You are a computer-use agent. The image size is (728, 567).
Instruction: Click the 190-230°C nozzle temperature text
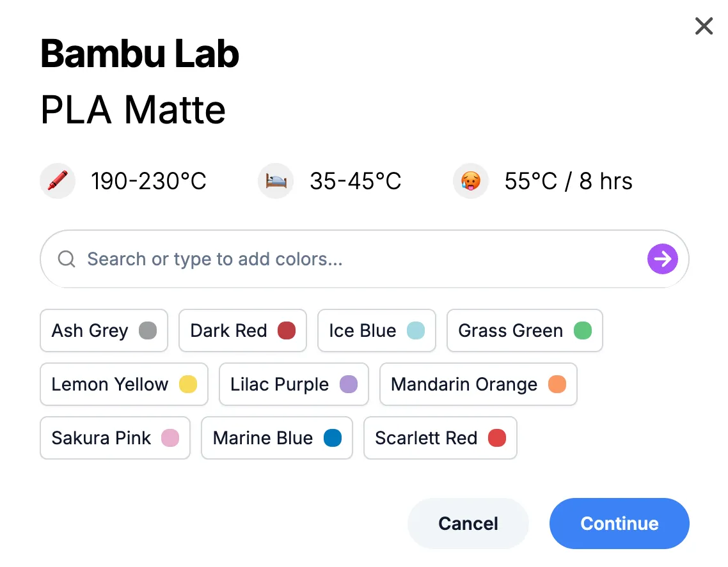coord(148,181)
